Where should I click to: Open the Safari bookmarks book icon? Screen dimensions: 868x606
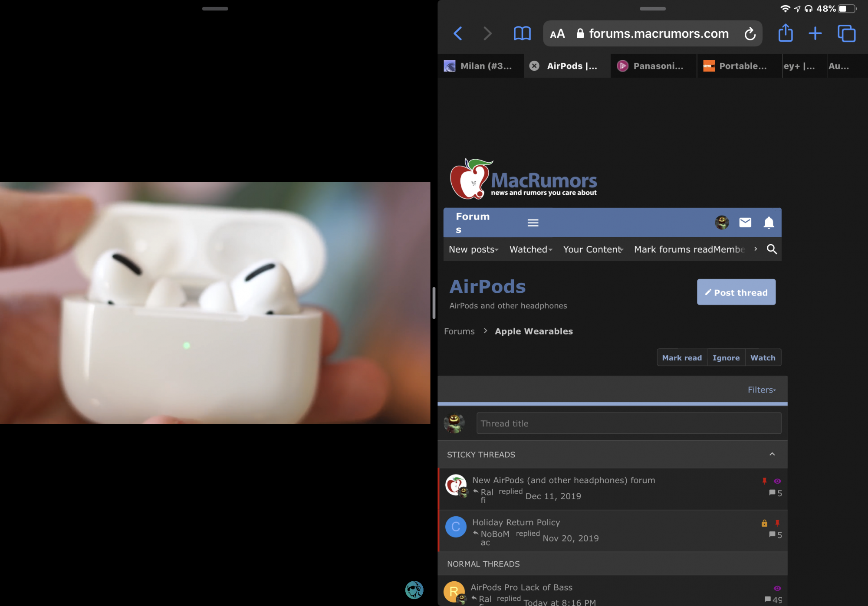pyautogui.click(x=522, y=33)
